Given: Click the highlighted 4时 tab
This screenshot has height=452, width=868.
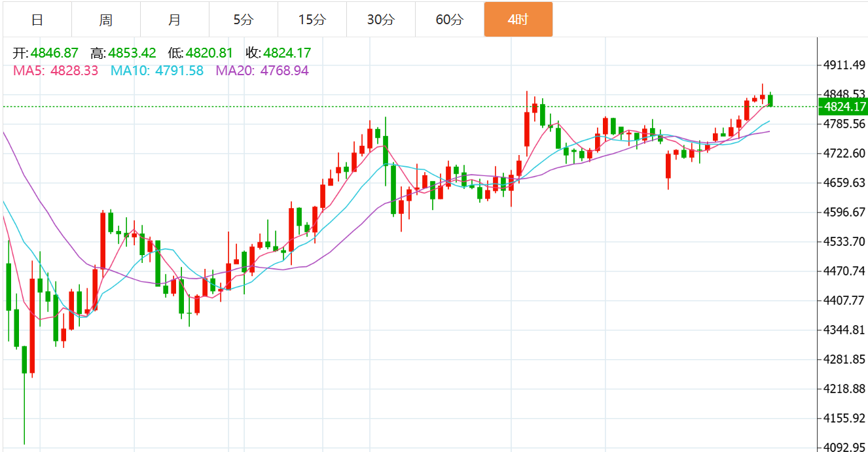Looking at the screenshot, I should pos(518,20).
